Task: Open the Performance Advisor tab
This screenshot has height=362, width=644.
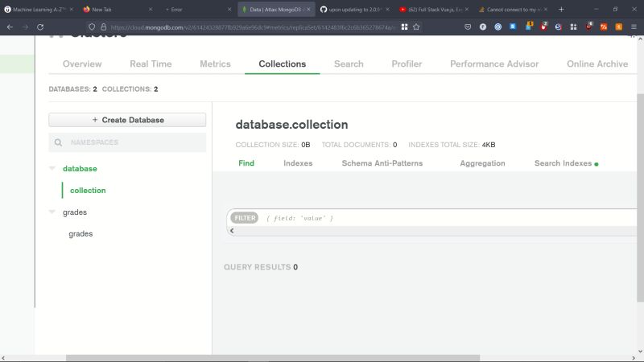Action: point(494,64)
